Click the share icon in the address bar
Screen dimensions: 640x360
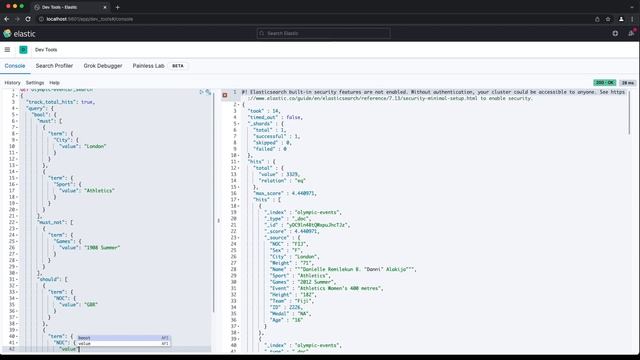pos(597,19)
